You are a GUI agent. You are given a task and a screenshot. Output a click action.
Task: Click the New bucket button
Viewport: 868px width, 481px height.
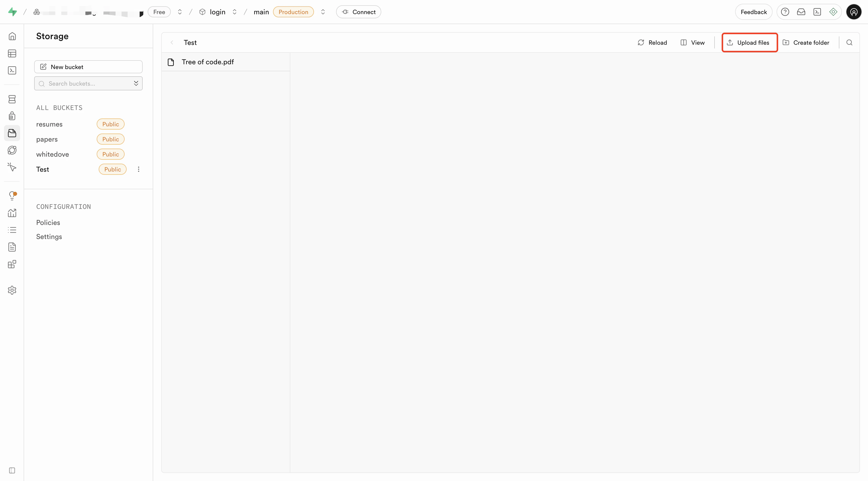click(88, 67)
